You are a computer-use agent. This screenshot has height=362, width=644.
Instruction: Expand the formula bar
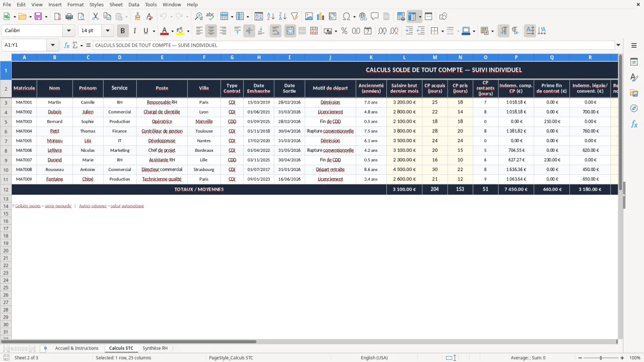618,45
